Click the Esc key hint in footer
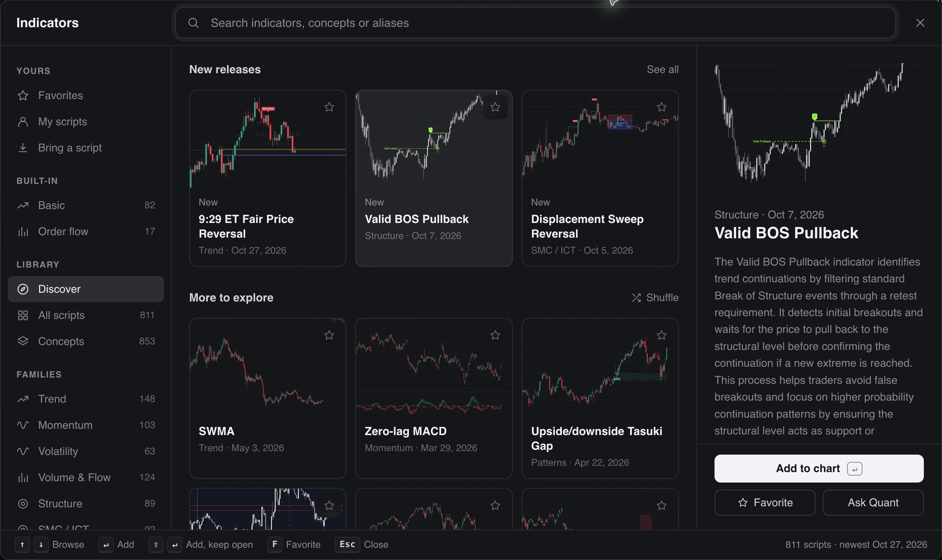This screenshot has width=942, height=560. [347, 544]
